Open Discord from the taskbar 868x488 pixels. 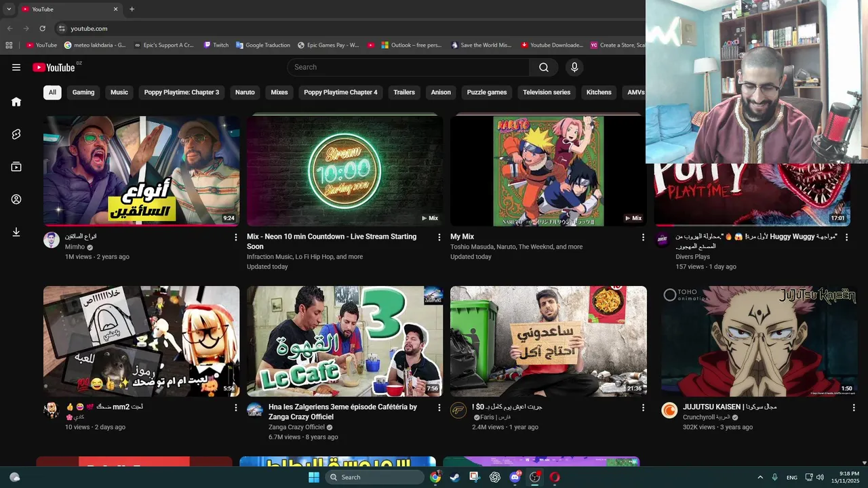[x=515, y=477]
